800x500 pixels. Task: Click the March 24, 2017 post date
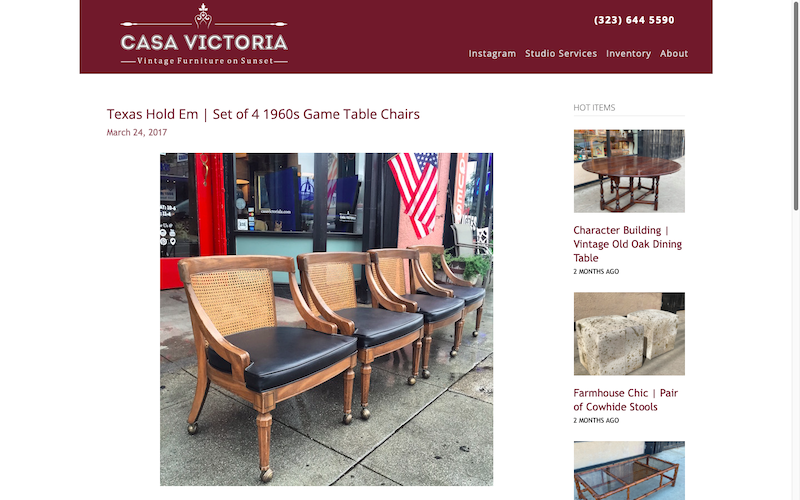click(x=137, y=133)
